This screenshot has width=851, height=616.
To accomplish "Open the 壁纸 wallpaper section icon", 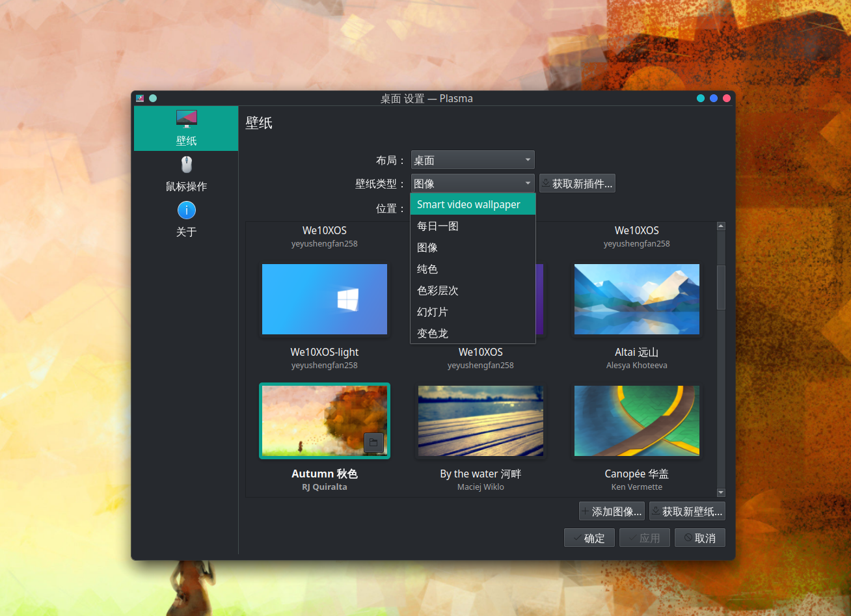I will click(x=186, y=119).
